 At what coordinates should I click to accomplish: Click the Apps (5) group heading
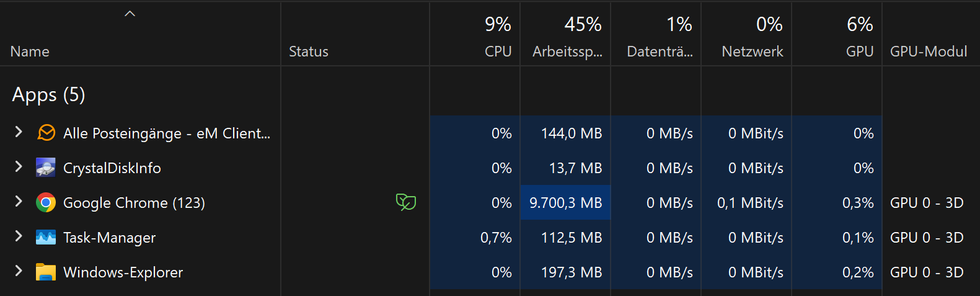[48, 94]
